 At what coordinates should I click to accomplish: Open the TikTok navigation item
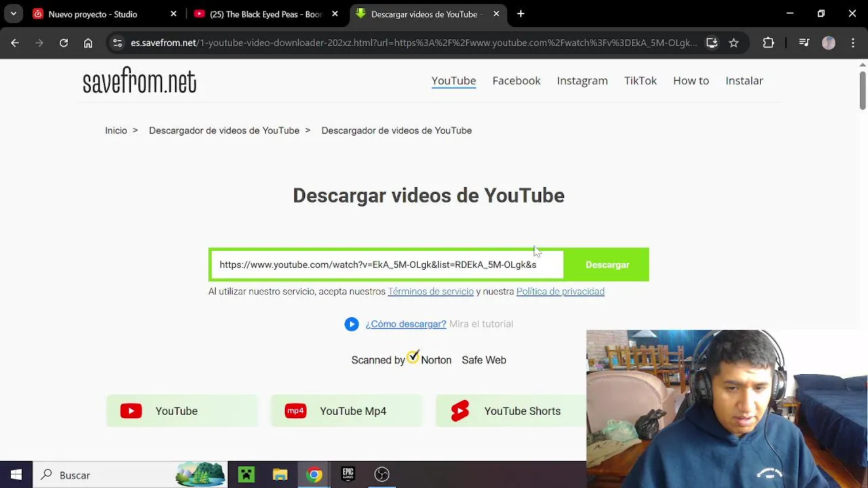coord(640,81)
